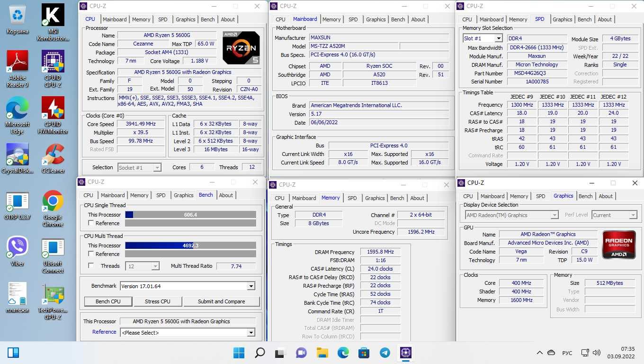The width and height of the screenshot is (644, 364).
Task: Open About tab in Bench window
Action: coord(226,195)
